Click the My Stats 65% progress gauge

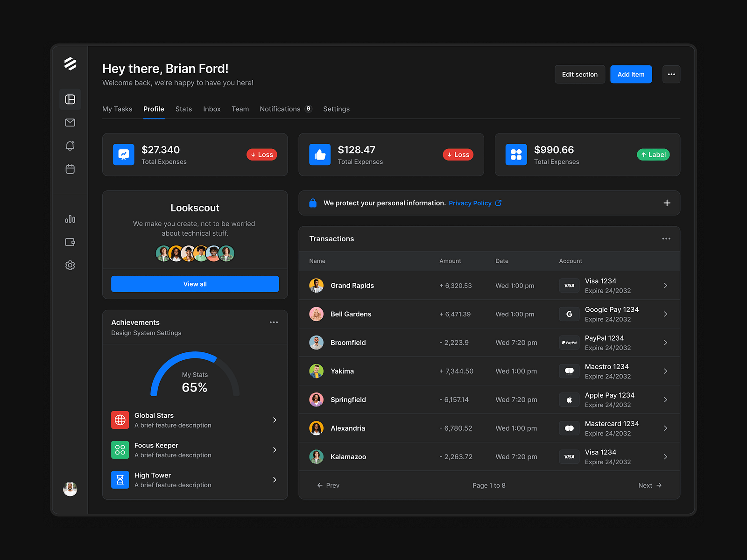195,374
